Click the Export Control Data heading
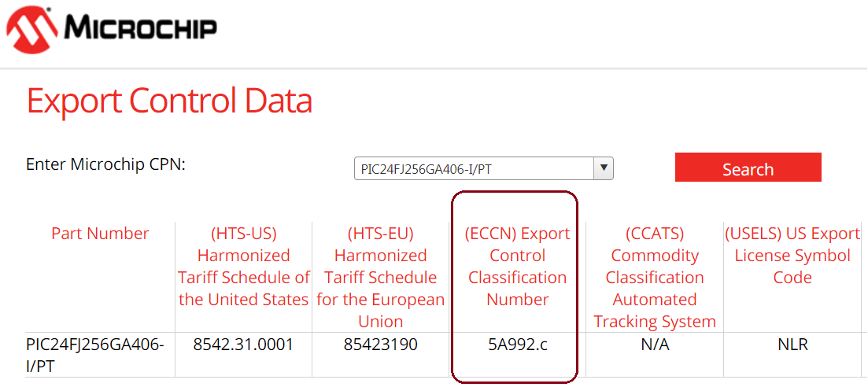 (169, 101)
